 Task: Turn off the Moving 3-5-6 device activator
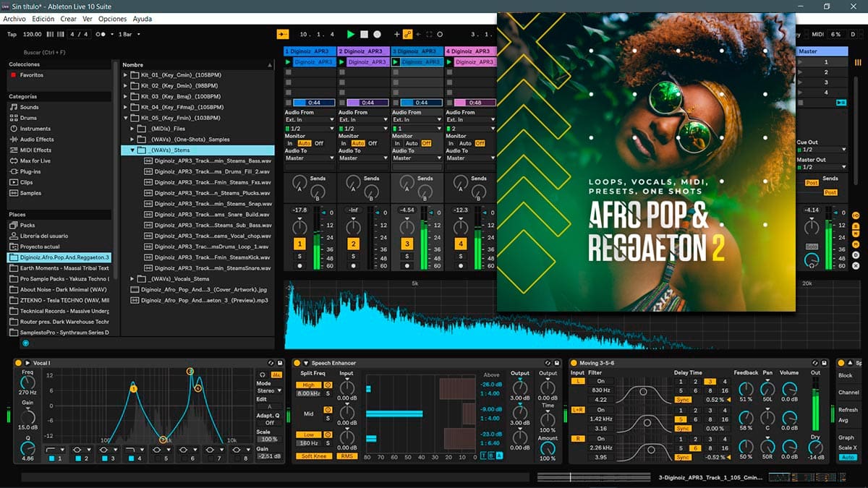574,363
